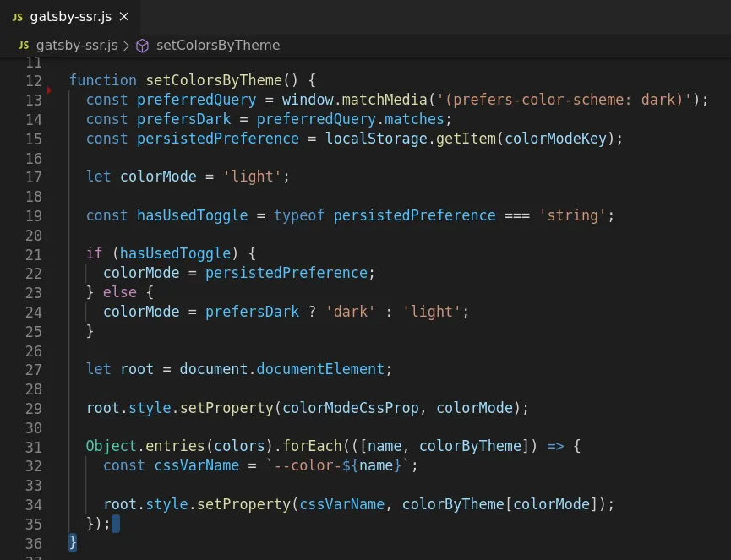Click line number 31 in the gutter
This screenshot has height=560, width=731.
[34, 448]
